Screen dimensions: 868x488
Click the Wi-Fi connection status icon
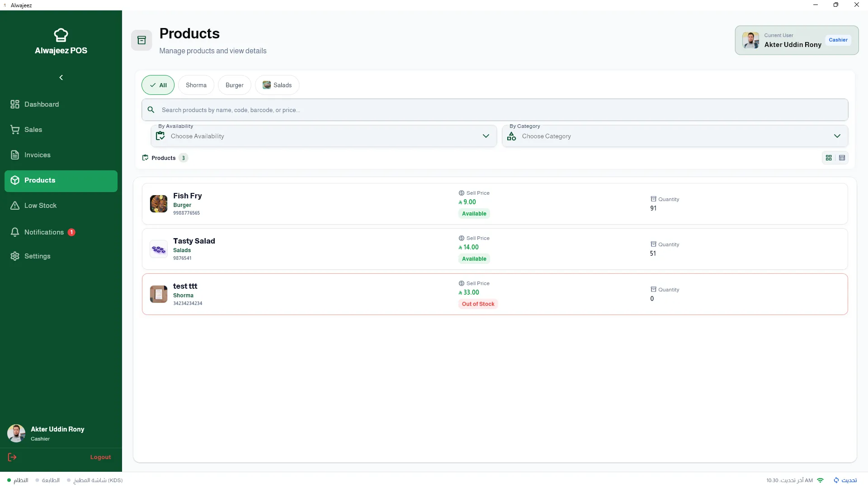820,480
